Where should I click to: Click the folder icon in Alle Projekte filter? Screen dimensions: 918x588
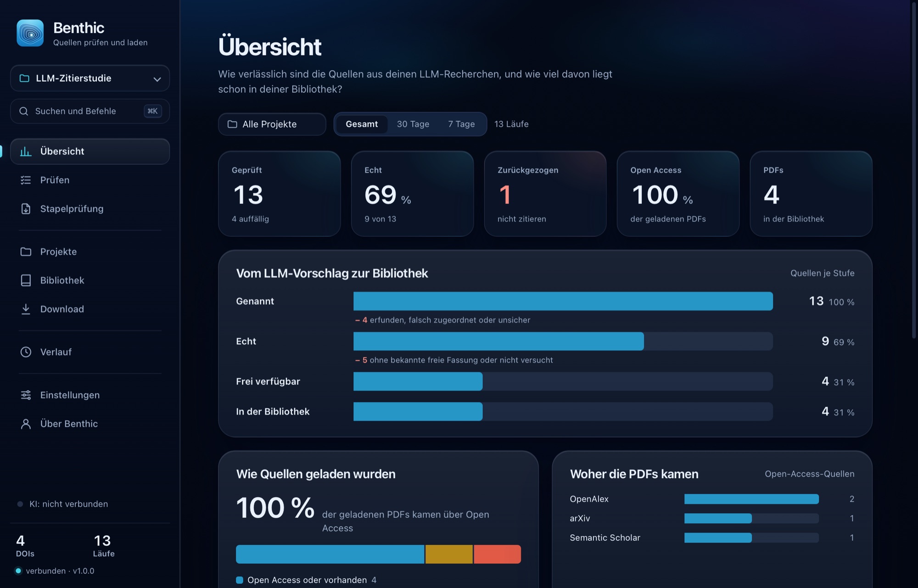tap(232, 124)
